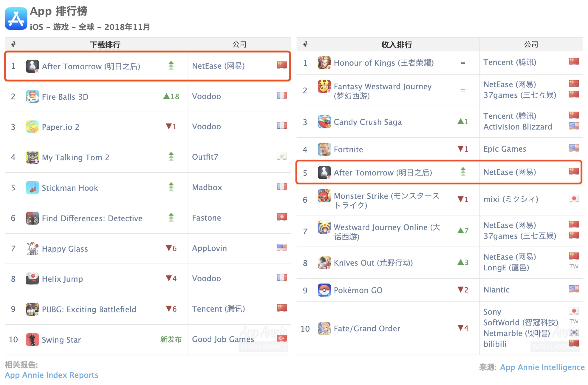Screen dimensions: 588x385
Task: Click the Westward Journey Online icon
Action: [324, 227]
